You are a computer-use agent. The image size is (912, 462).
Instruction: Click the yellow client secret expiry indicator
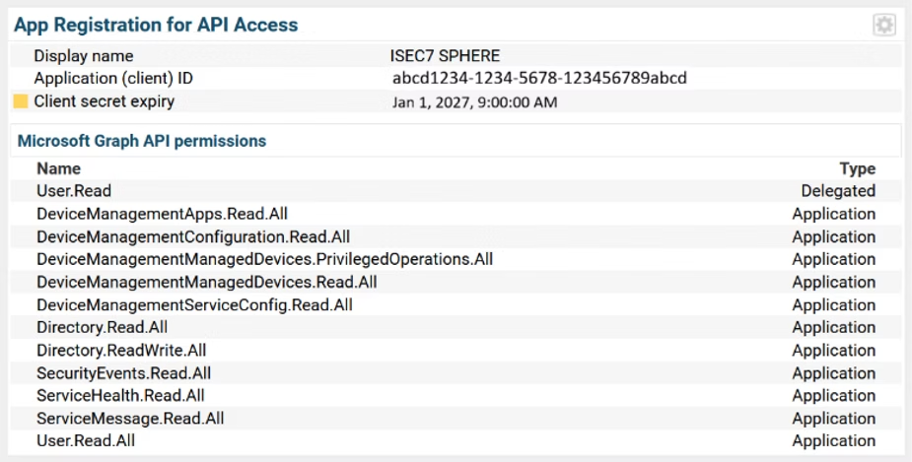click(20, 101)
